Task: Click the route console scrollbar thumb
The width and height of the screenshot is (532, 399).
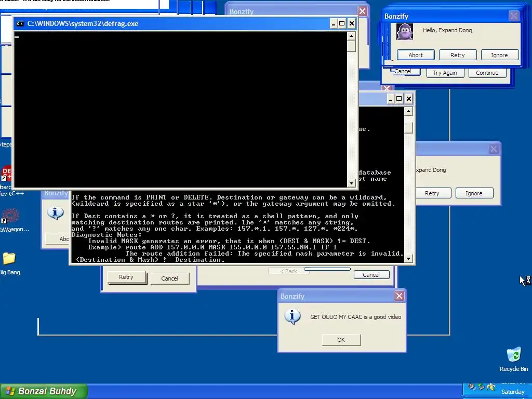Action: [x=408, y=128]
